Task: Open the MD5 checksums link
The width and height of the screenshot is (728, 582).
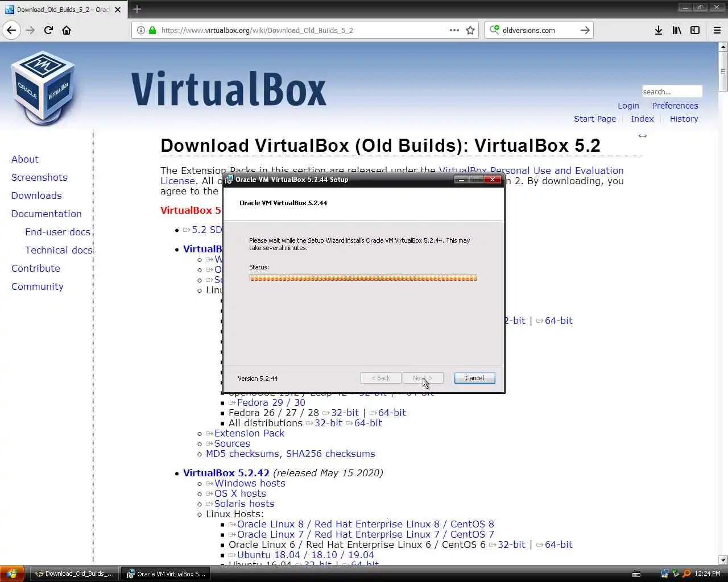Action: [x=242, y=454]
